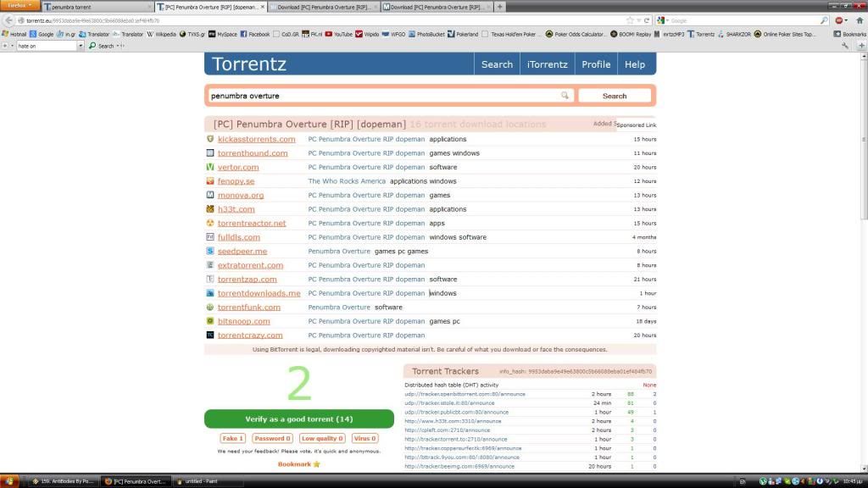Open the Firefox menu button
868x488 pixels.
point(20,6)
